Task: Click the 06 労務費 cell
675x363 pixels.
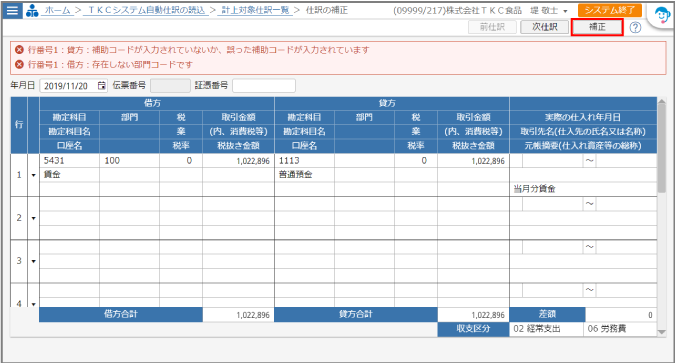Action: coord(620,329)
